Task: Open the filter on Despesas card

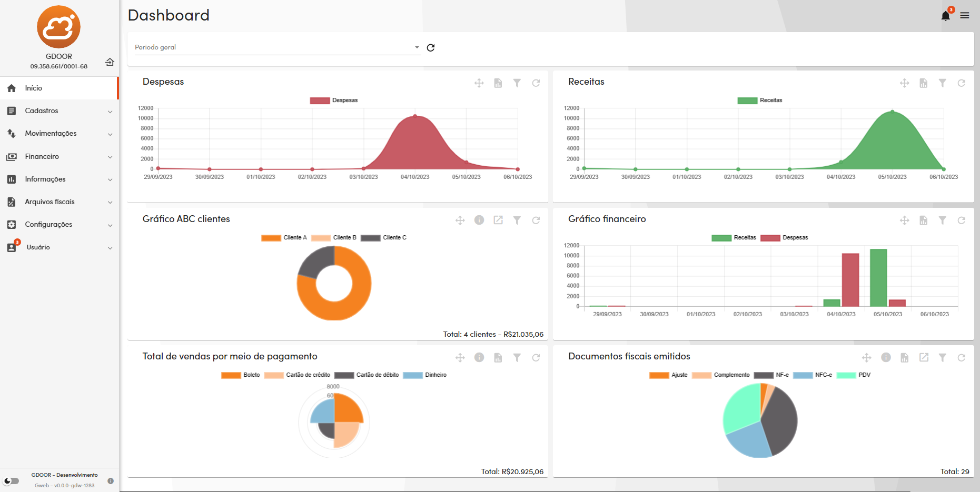Action: [x=517, y=83]
